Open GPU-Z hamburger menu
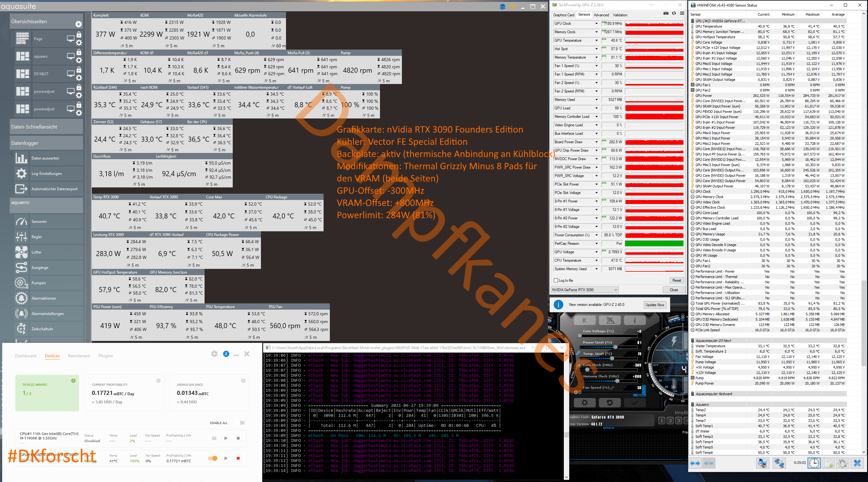 [682, 13]
